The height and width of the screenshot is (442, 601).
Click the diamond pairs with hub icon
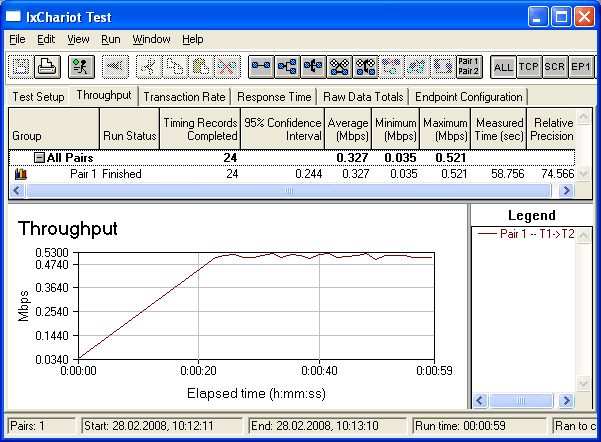pyautogui.click(x=365, y=67)
